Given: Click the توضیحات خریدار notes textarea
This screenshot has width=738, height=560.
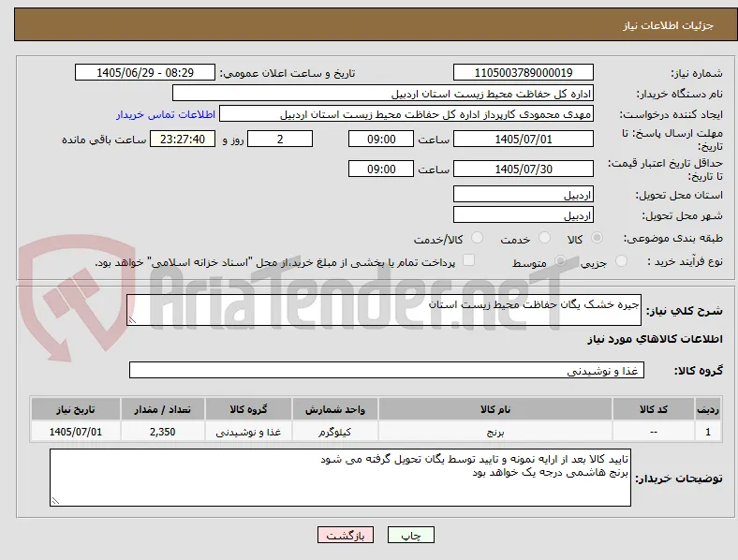Looking at the screenshot, I should point(340,478).
